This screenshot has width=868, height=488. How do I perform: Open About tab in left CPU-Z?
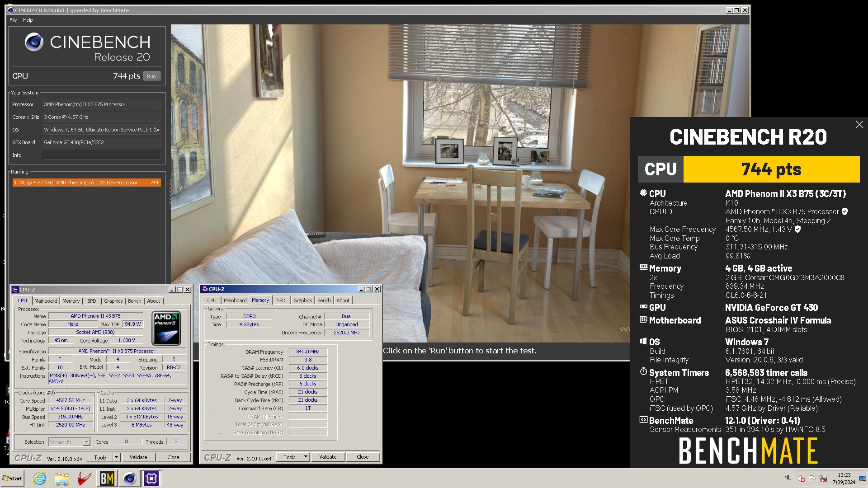click(154, 301)
